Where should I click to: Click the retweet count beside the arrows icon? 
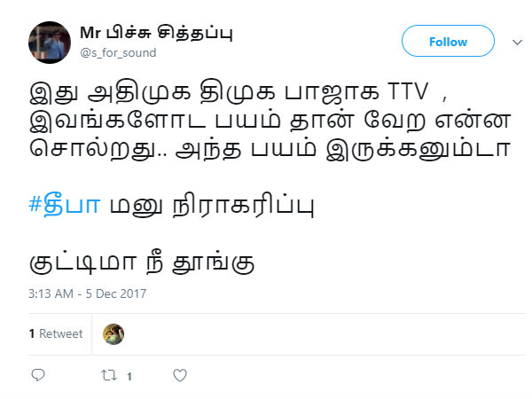[129, 376]
